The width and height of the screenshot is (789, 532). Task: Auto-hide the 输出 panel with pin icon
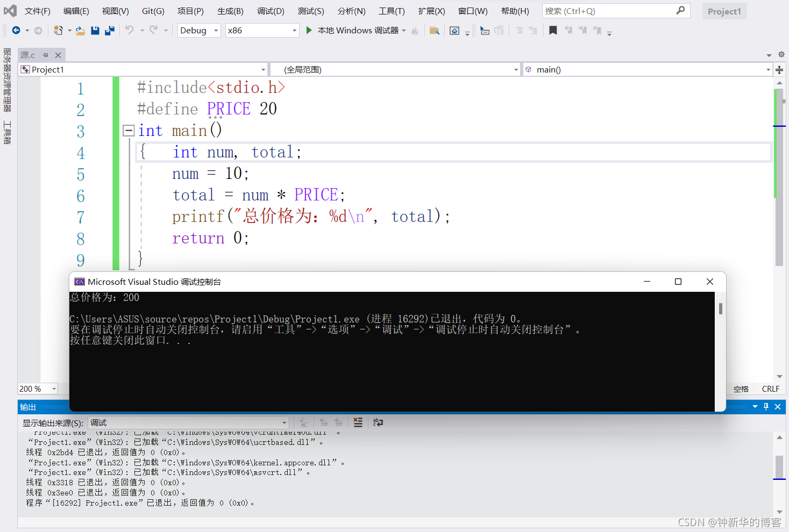tap(766, 407)
